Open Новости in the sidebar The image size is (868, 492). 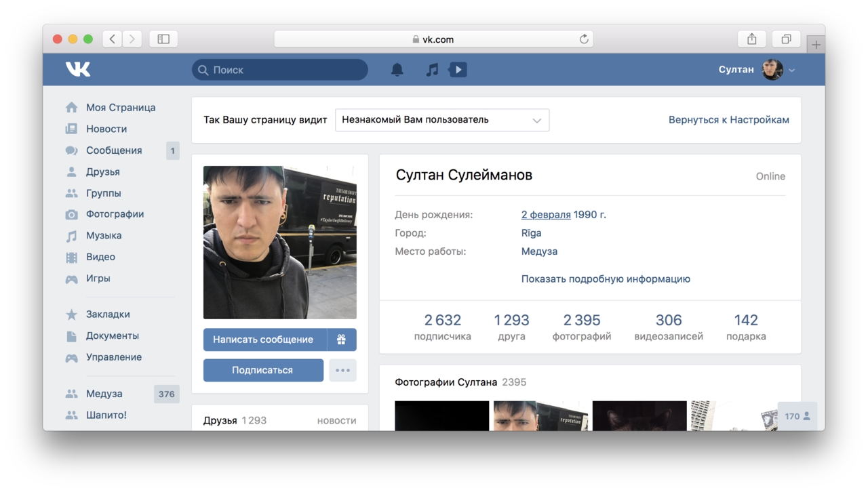106,129
